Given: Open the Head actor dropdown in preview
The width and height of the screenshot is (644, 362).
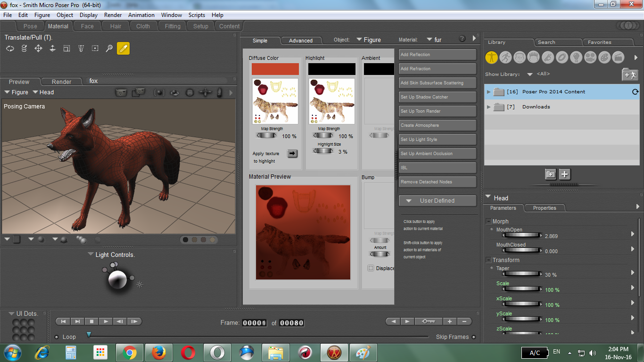Looking at the screenshot, I should coord(42,92).
